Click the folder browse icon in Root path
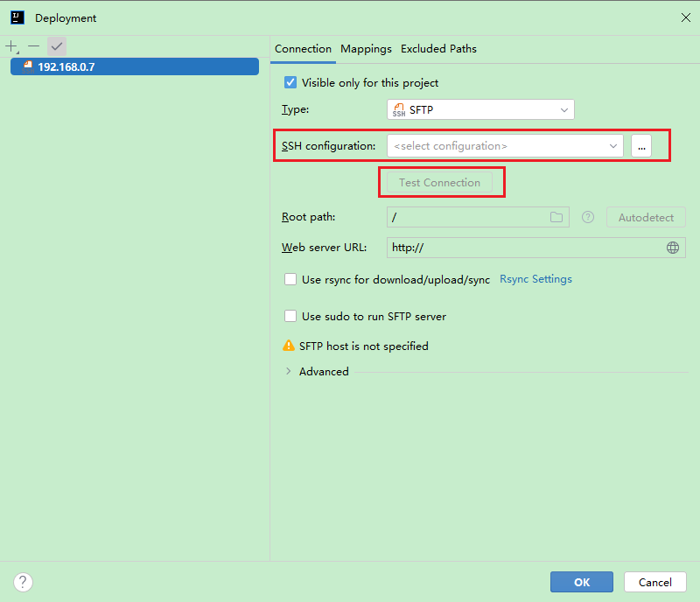Image resolution: width=700 pixels, height=602 pixels. [x=556, y=217]
